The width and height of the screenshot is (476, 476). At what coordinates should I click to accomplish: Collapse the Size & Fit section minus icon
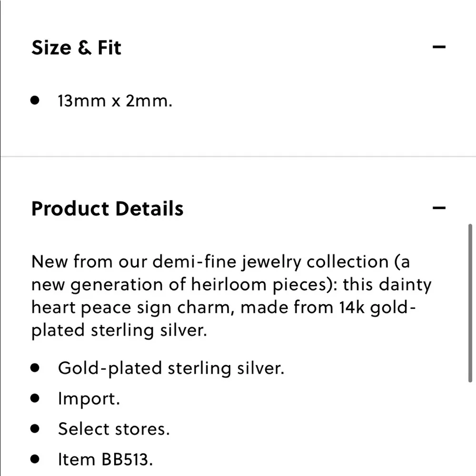(439, 47)
